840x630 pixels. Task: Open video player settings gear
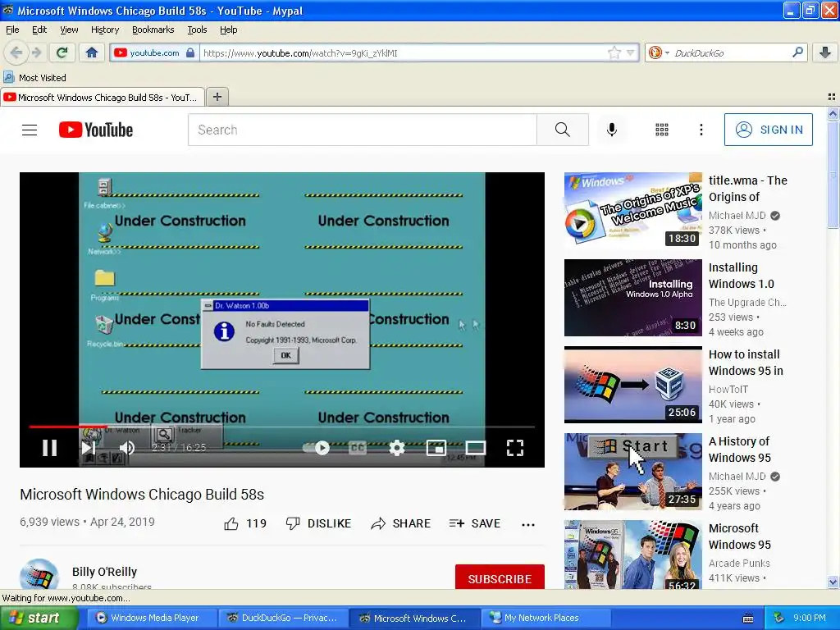click(x=396, y=447)
